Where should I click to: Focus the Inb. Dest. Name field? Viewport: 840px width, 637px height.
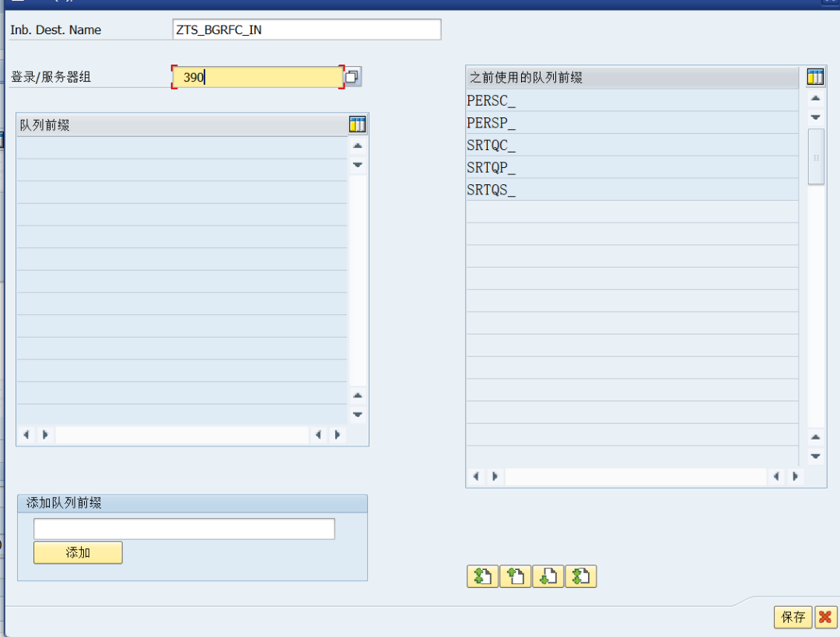point(307,30)
